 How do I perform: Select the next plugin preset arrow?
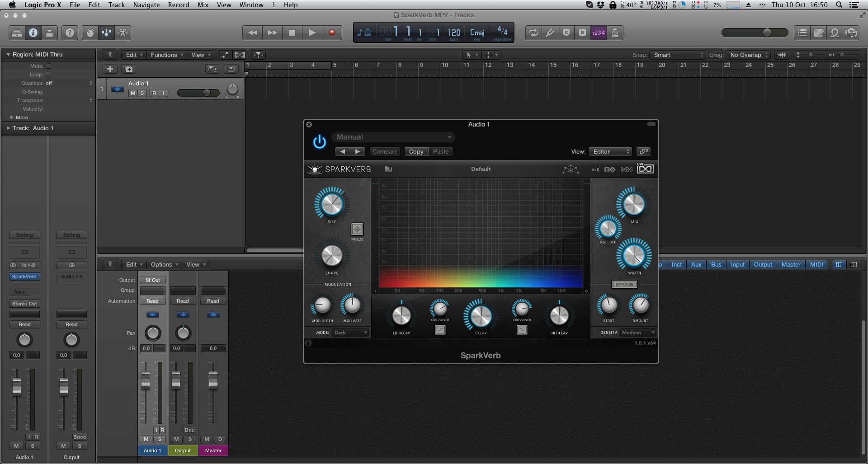(x=358, y=152)
